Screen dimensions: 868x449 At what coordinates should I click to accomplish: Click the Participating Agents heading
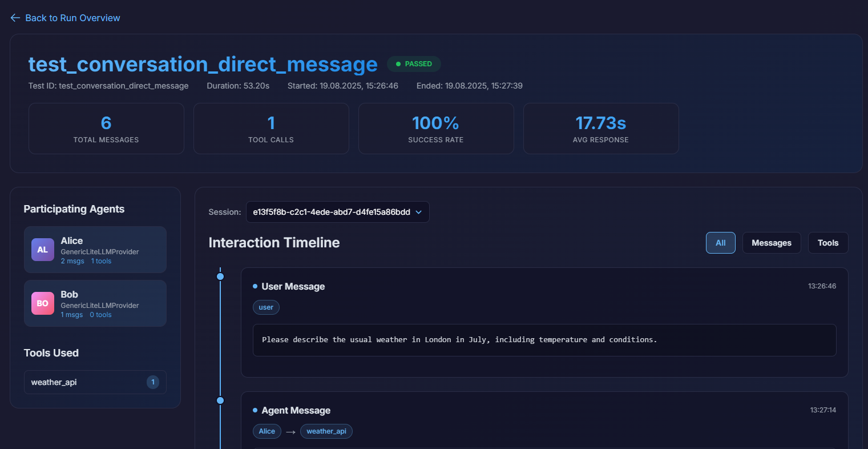coord(74,209)
